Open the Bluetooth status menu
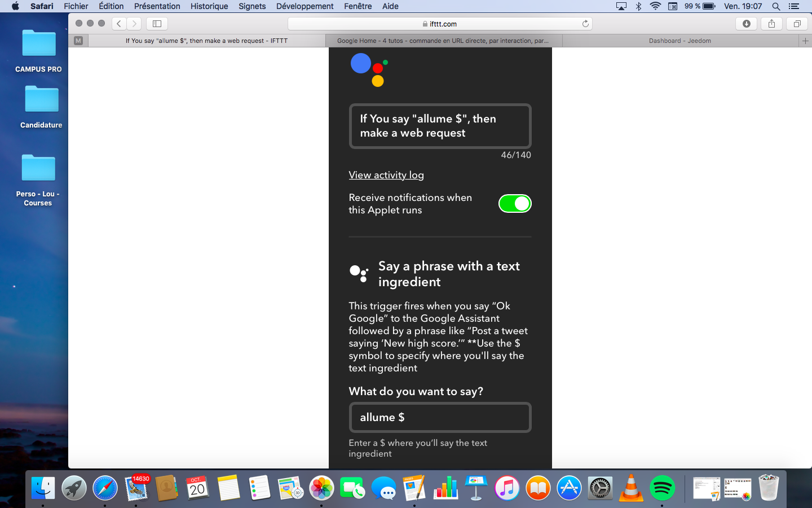This screenshot has height=508, width=812. pyautogui.click(x=639, y=6)
